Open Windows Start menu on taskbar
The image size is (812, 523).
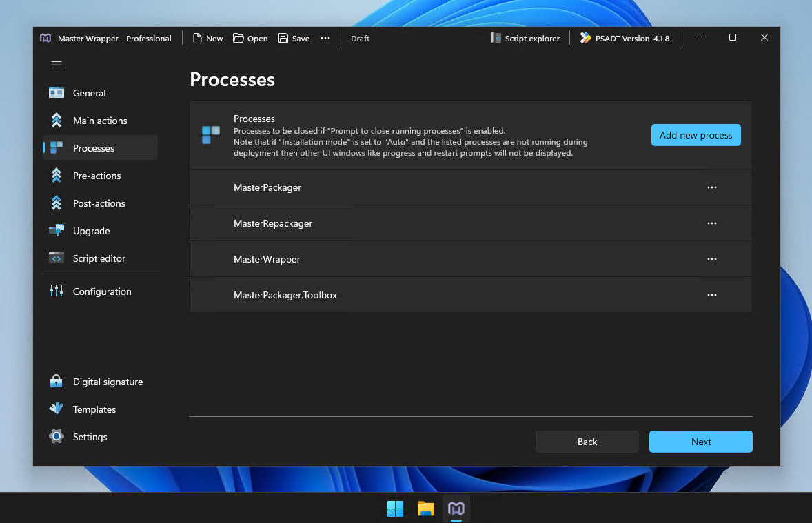pyautogui.click(x=395, y=509)
